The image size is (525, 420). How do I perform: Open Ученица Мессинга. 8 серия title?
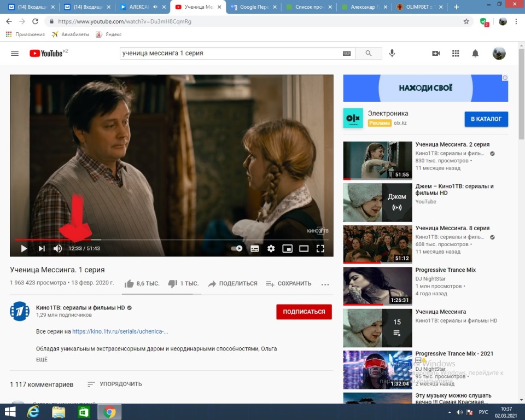452,228
